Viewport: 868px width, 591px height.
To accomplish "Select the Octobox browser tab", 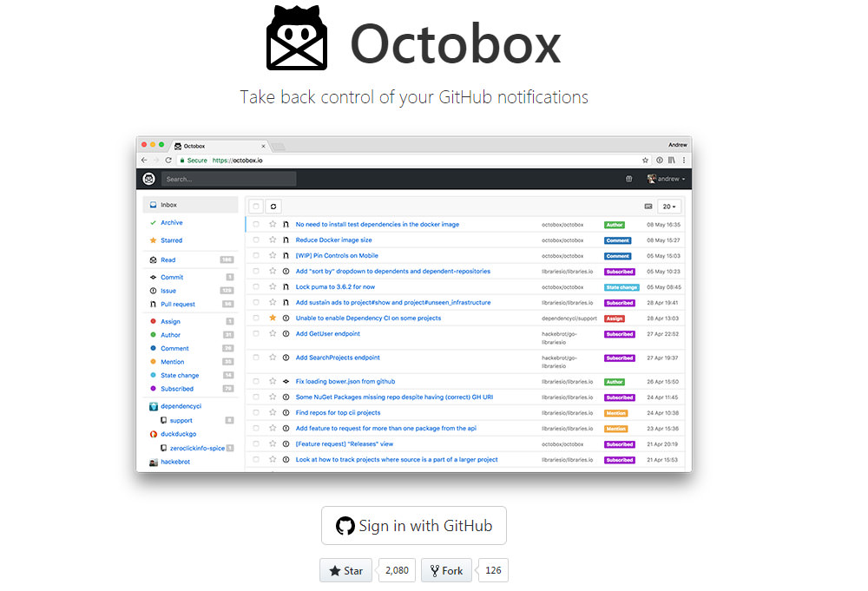I will pos(220,146).
